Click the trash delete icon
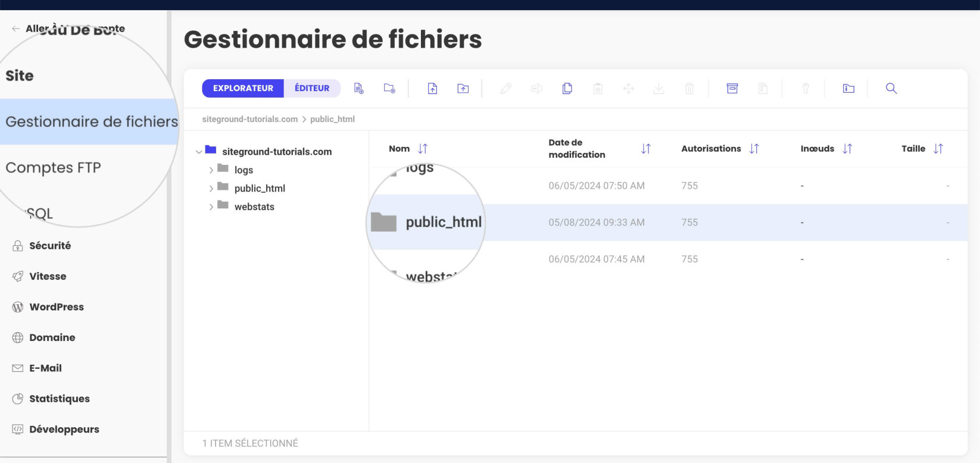Screen dimensions: 980x463 pyautogui.click(x=689, y=88)
